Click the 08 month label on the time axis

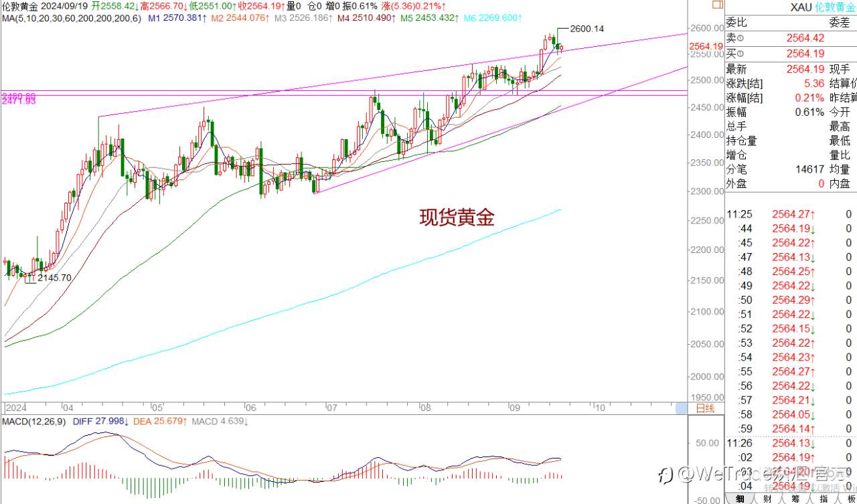[426, 408]
